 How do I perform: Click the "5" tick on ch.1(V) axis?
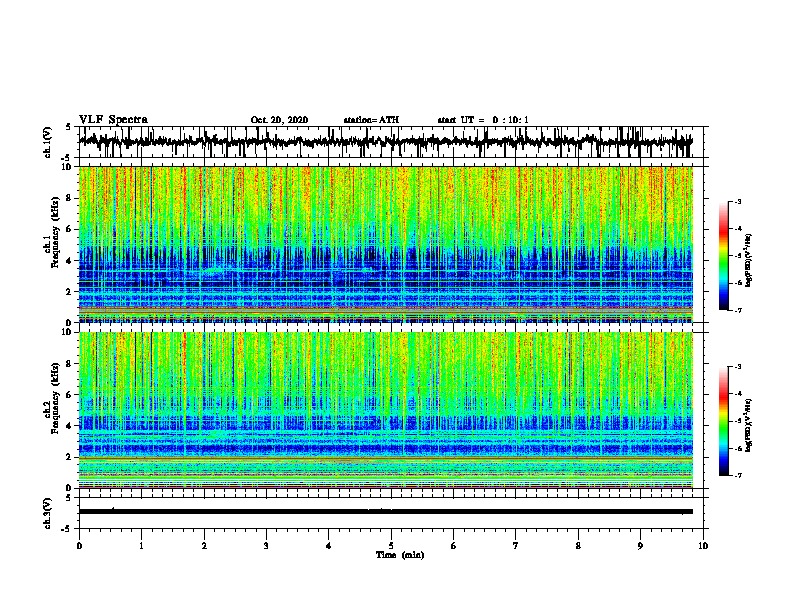click(69, 127)
